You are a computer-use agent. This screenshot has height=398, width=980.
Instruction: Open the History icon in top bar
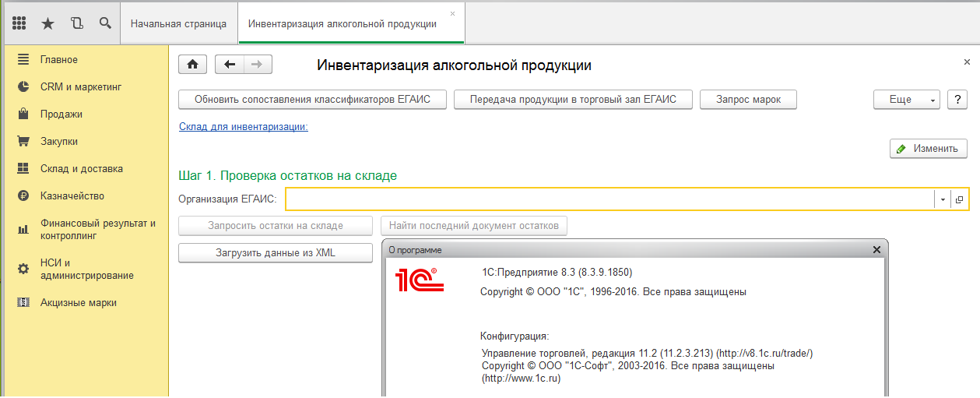point(76,23)
